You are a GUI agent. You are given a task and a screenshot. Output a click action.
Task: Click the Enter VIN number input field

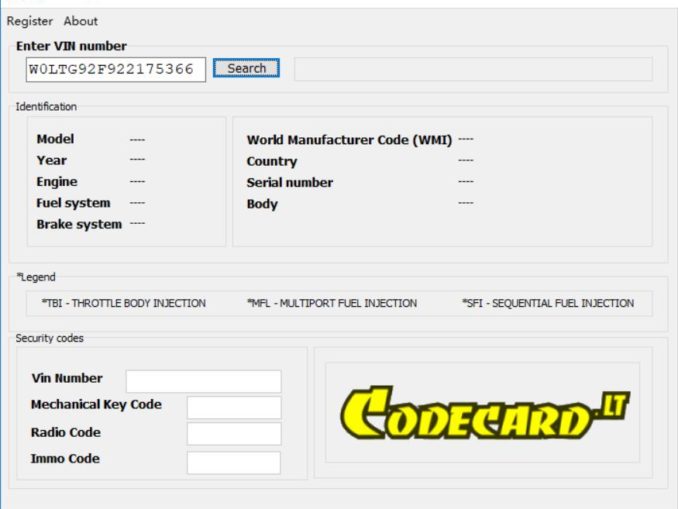(116, 69)
